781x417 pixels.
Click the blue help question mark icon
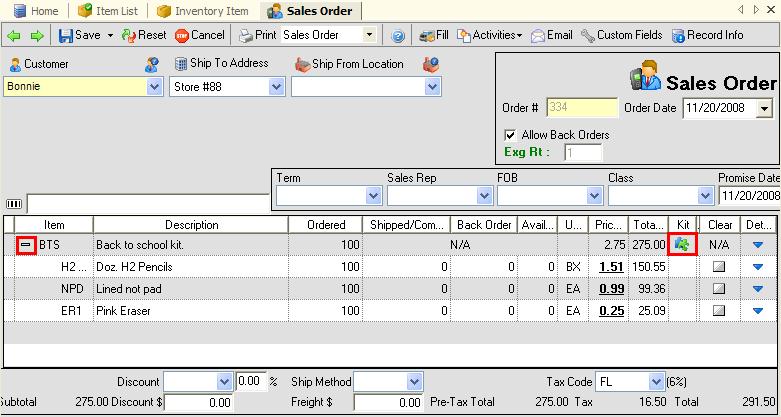[x=398, y=35]
